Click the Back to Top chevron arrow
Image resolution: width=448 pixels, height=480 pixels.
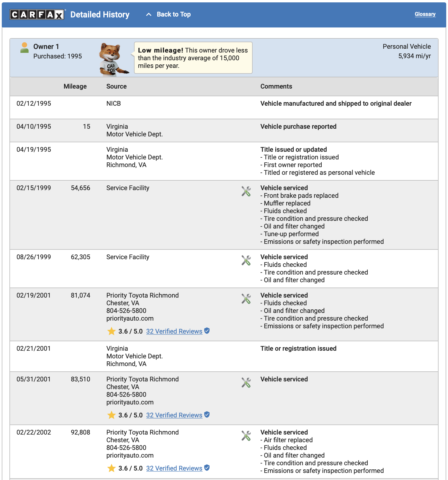(149, 14)
